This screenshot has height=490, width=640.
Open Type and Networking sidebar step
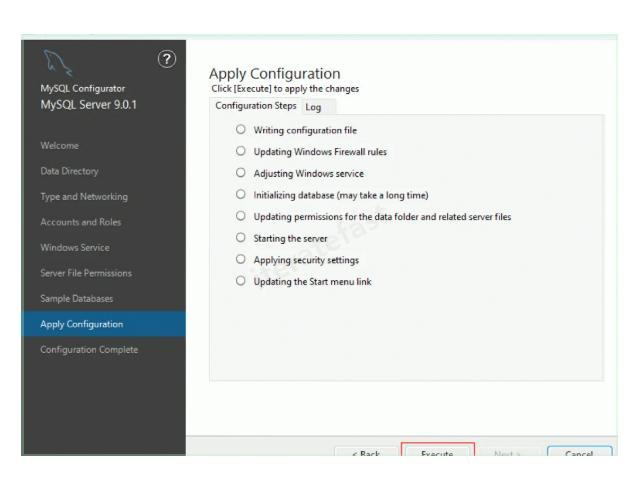84,197
